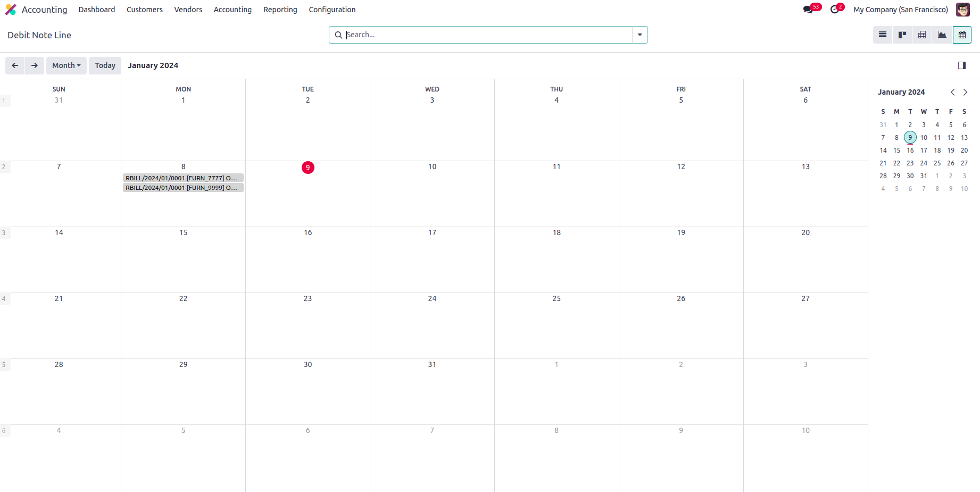Go to previous month with left arrow
This screenshot has width=980, height=492.
click(15, 65)
